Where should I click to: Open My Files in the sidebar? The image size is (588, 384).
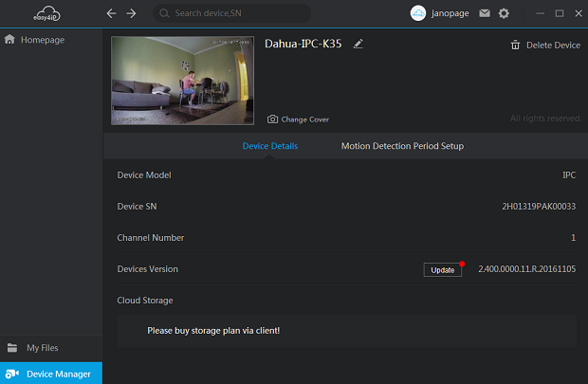pyautogui.click(x=42, y=348)
